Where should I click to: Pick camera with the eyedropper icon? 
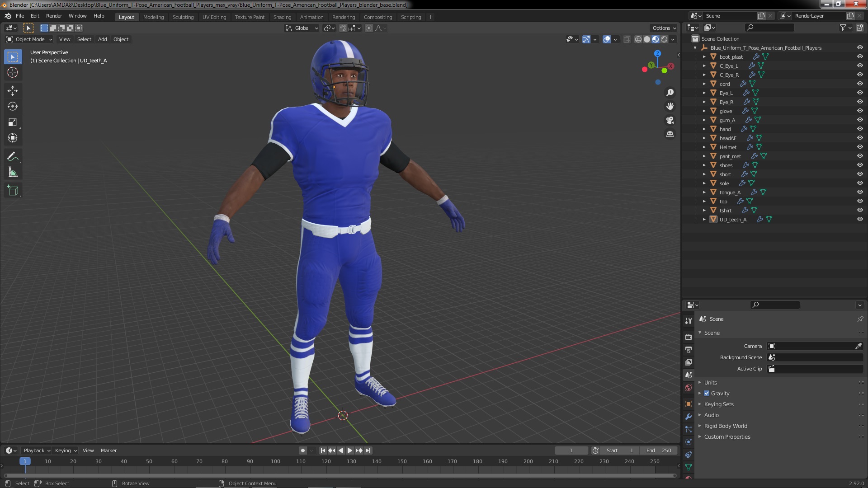pyautogui.click(x=858, y=346)
